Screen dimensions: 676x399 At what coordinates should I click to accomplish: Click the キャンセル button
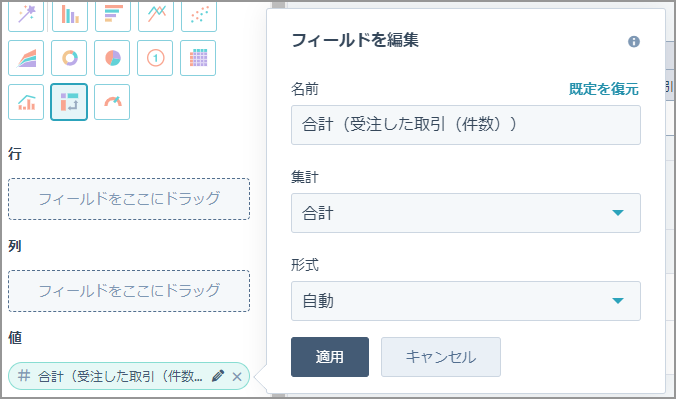pos(441,357)
